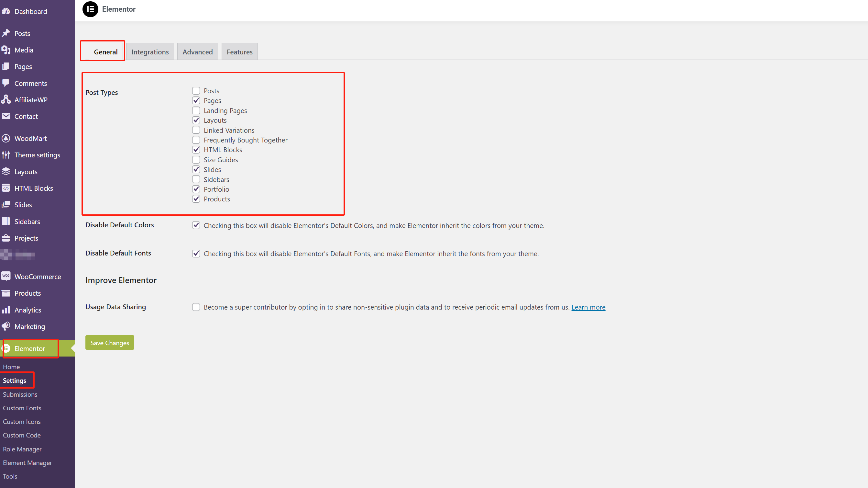Switch to the Features tab
Screen dimensions: 868x488
coord(239,51)
